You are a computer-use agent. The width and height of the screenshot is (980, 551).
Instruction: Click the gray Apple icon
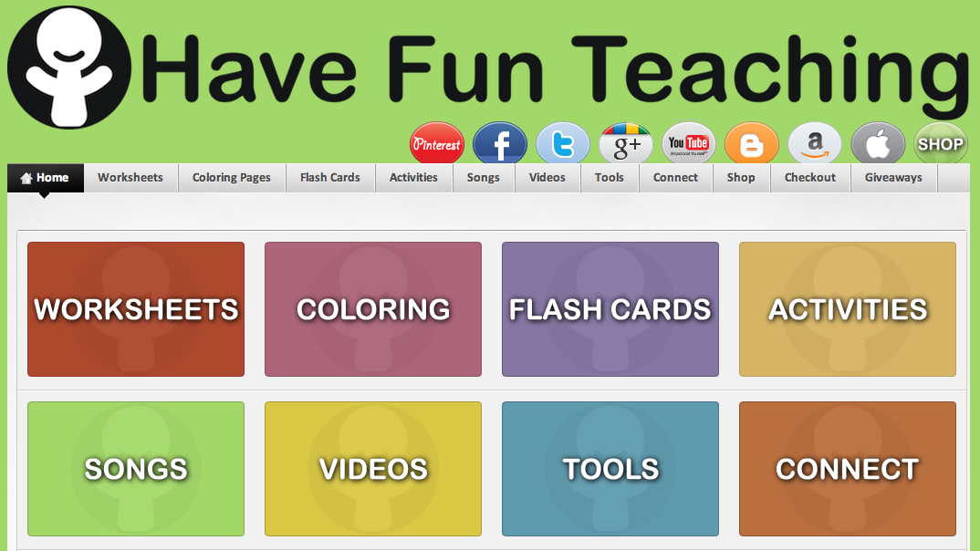point(878,144)
